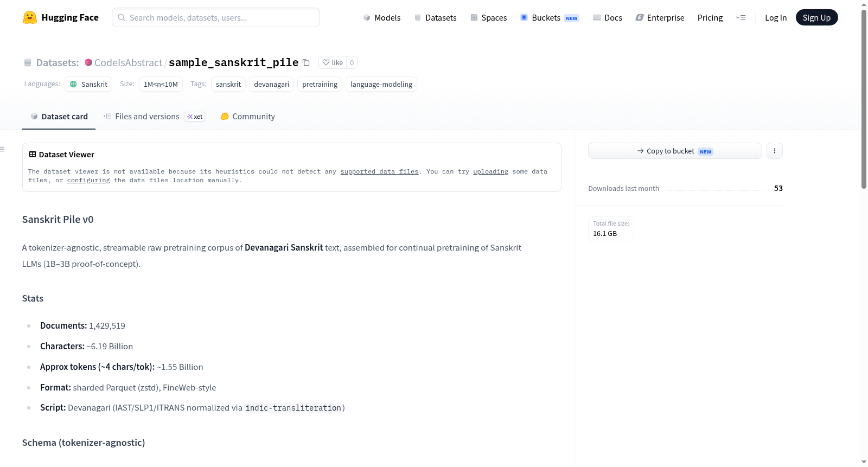Click the Log In link
The height and width of the screenshot is (467, 868).
(776, 17)
